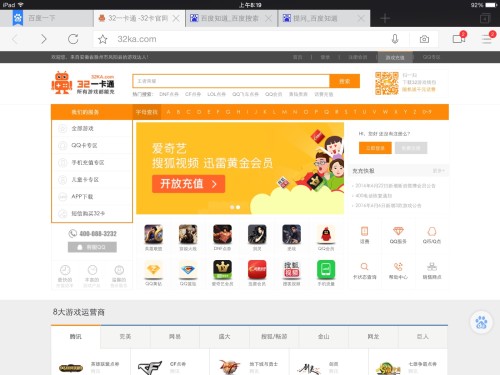Click the QR code image
Screen dimensions: 500x375
pos(387,83)
